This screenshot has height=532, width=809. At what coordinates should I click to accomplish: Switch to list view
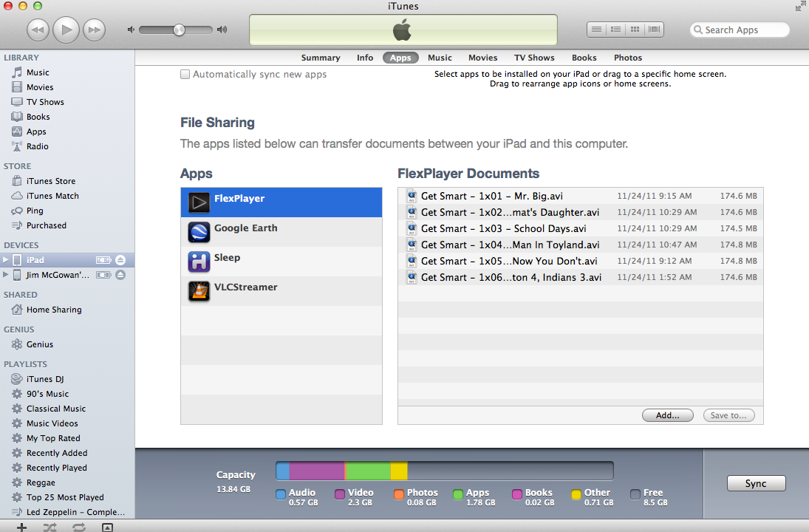pyautogui.click(x=596, y=30)
